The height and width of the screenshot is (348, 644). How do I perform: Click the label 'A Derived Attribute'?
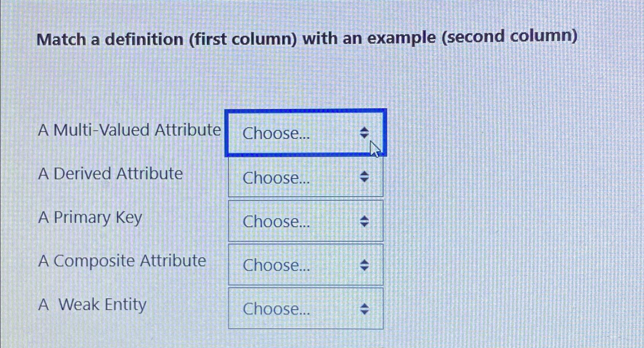click(x=110, y=174)
